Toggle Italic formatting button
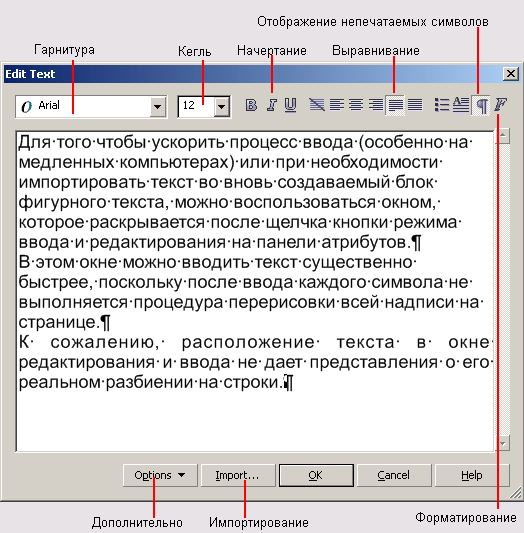 point(271,105)
